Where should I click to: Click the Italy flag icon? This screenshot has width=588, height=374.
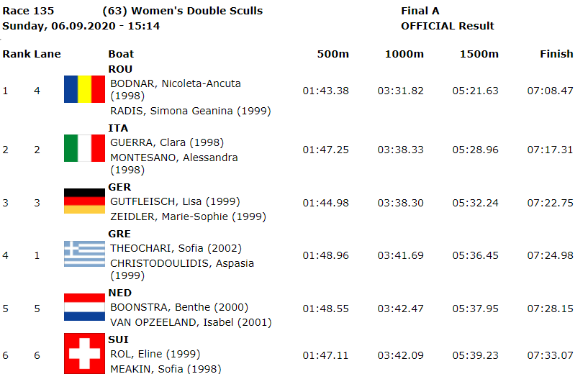click(x=84, y=148)
